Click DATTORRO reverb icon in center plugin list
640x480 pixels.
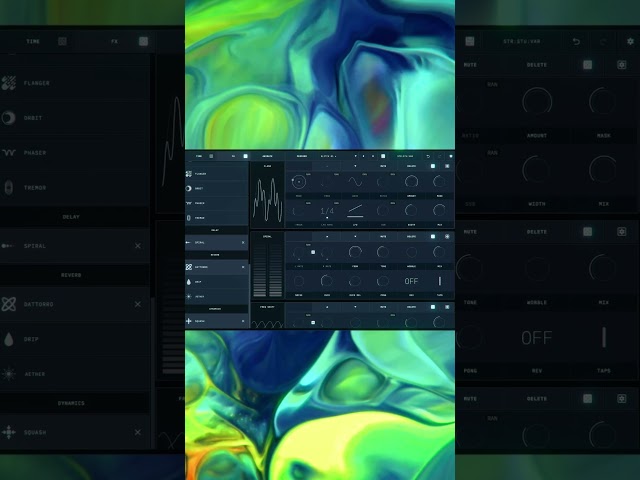(189, 267)
